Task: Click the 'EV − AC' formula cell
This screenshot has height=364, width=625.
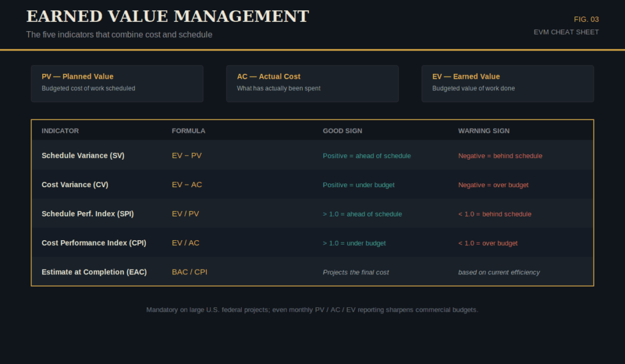Action: 187,185
